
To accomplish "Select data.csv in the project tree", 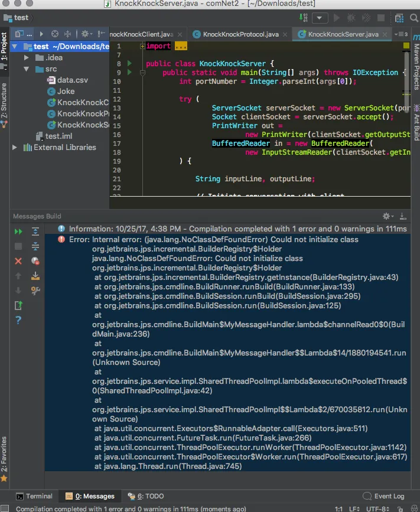I will (72, 80).
